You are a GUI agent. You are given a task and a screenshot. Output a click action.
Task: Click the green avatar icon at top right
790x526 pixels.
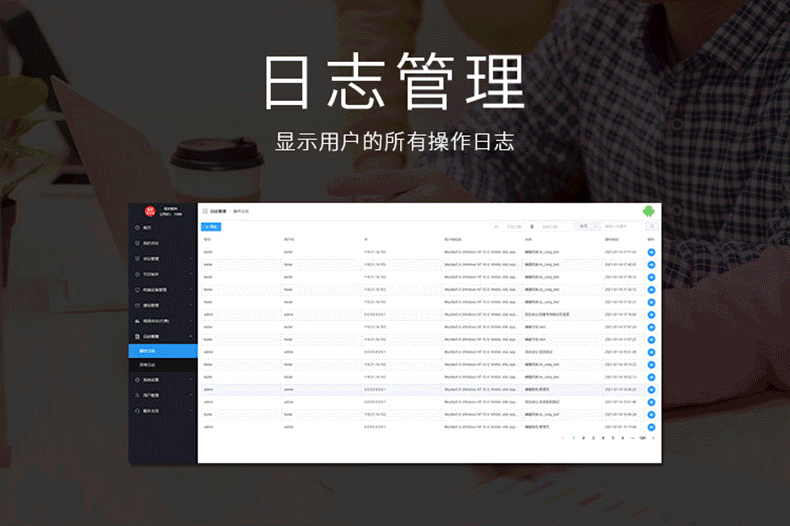[648, 212]
